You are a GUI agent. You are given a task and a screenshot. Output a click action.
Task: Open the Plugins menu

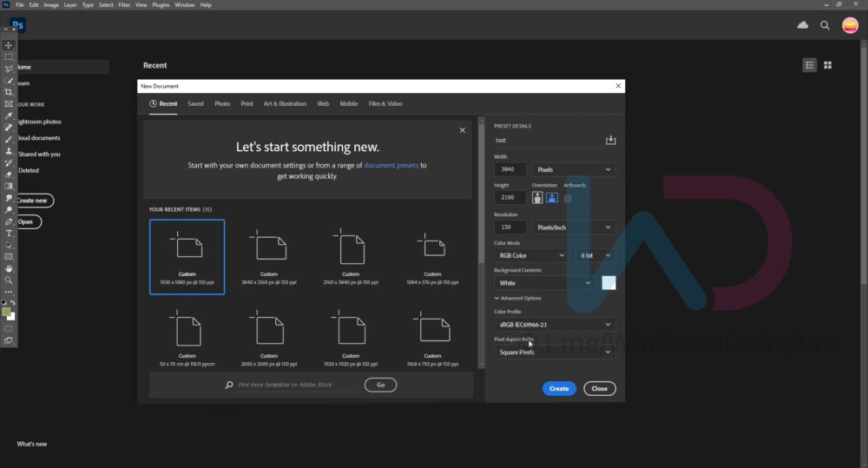161,5
